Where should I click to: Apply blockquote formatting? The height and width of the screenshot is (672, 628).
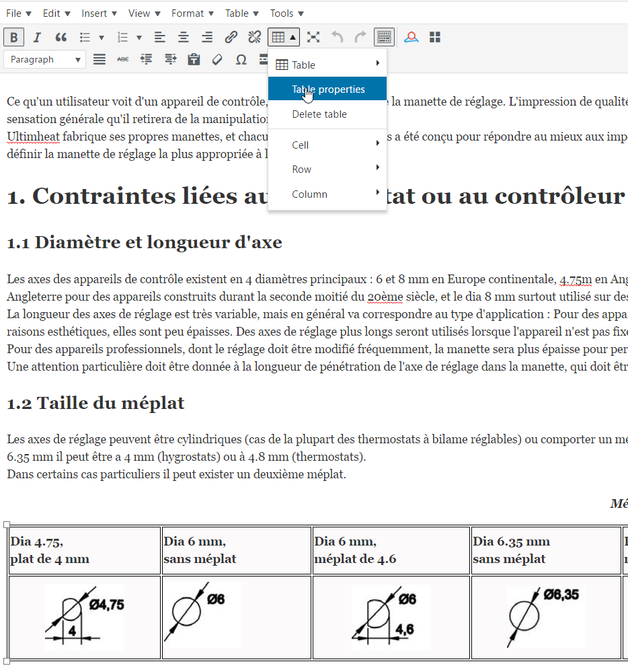click(61, 37)
